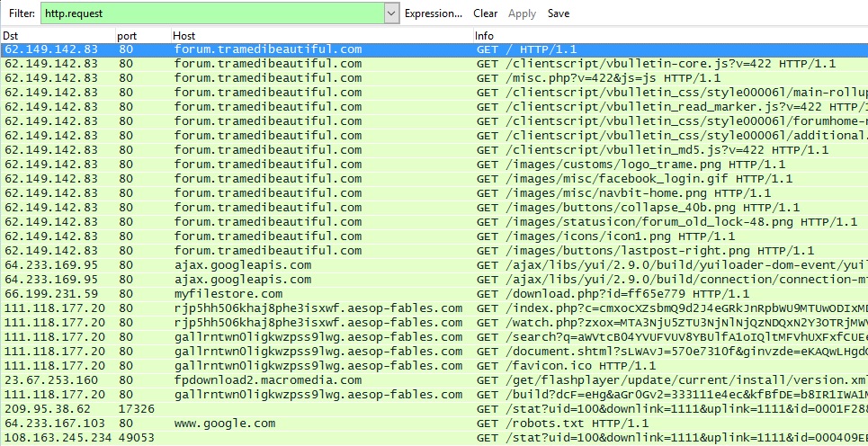Select the additional vbulletin_css request row
The image size is (868, 446).
(x=434, y=136)
